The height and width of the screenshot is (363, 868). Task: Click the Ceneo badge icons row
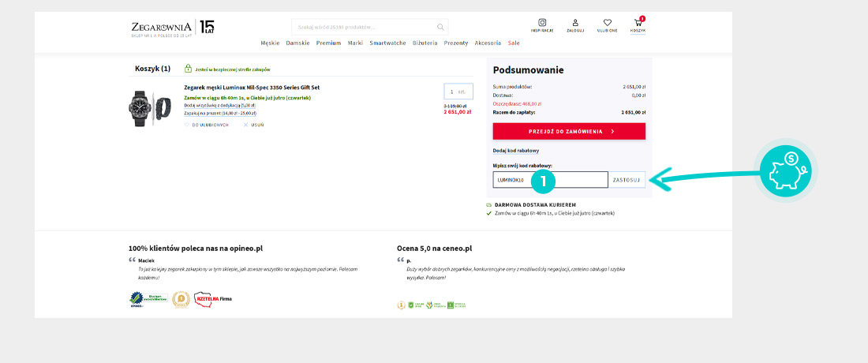tap(431, 305)
